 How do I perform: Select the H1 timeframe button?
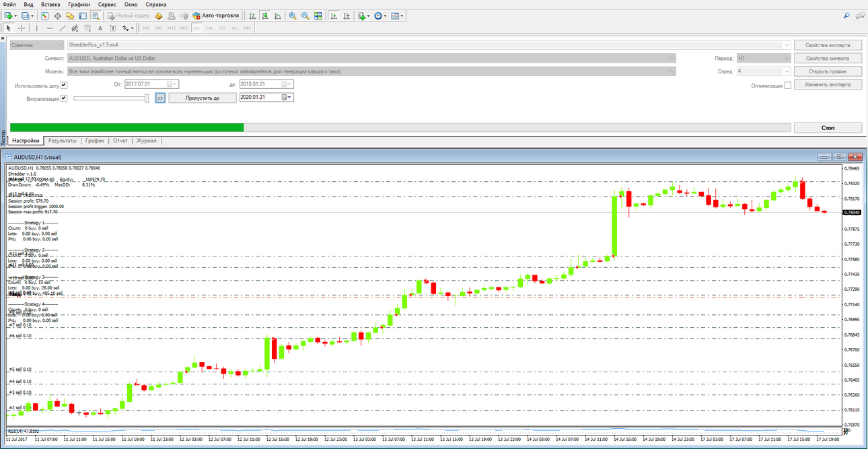coord(197,28)
